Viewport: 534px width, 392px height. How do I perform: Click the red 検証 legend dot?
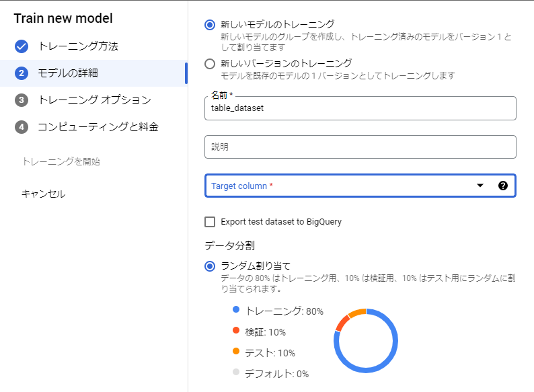(235, 331)
